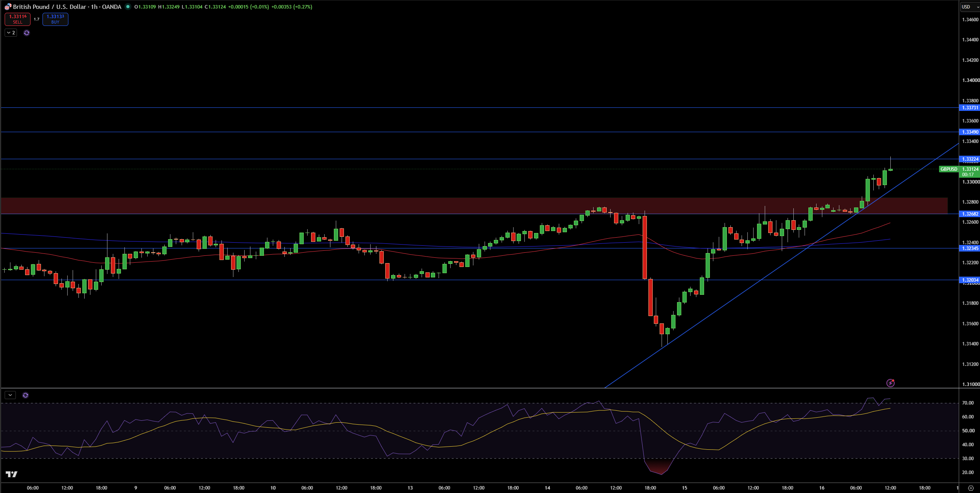Click the 1.7 spread value
The height and width of the screenshot is (493, 980).
click(x=36, y=19)
